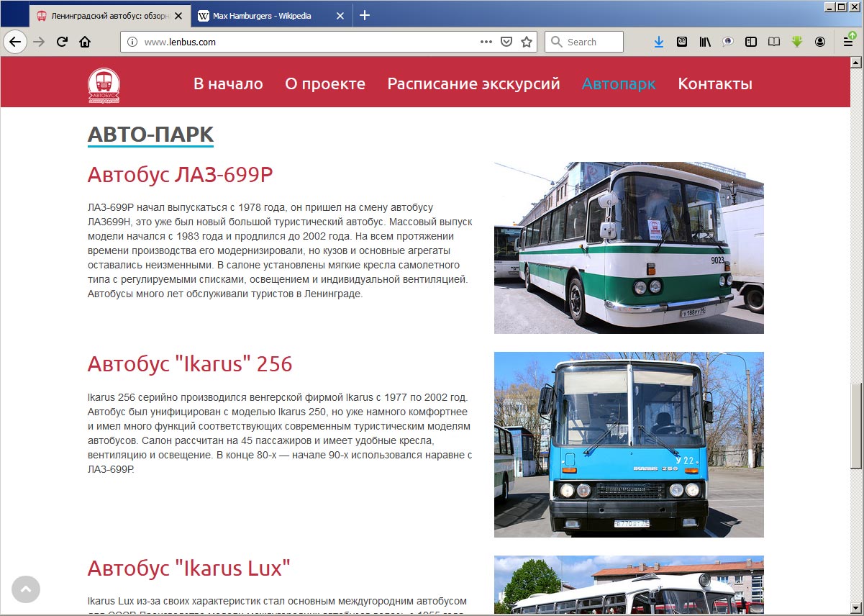Screen dimensions: 864x616
Task: Open the Downloads panel
Action: 659,42
